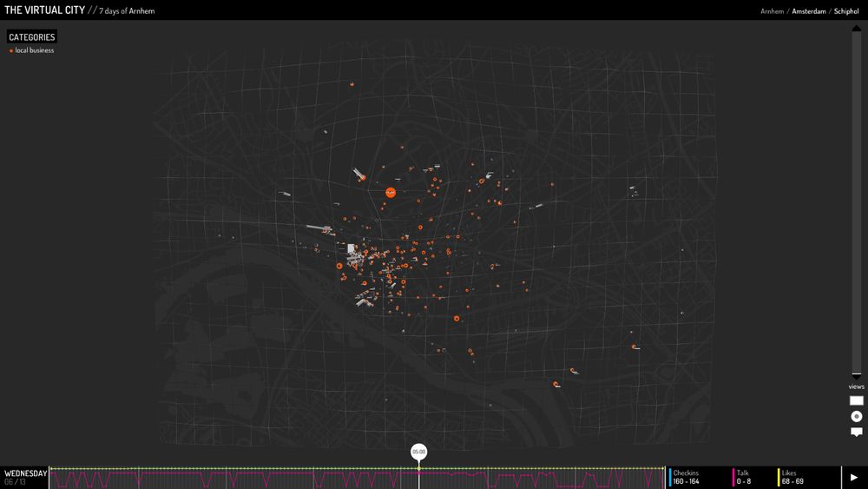Switch to the circular dot view icon
This screenshot has height=489, width=868.
[857, 416]
